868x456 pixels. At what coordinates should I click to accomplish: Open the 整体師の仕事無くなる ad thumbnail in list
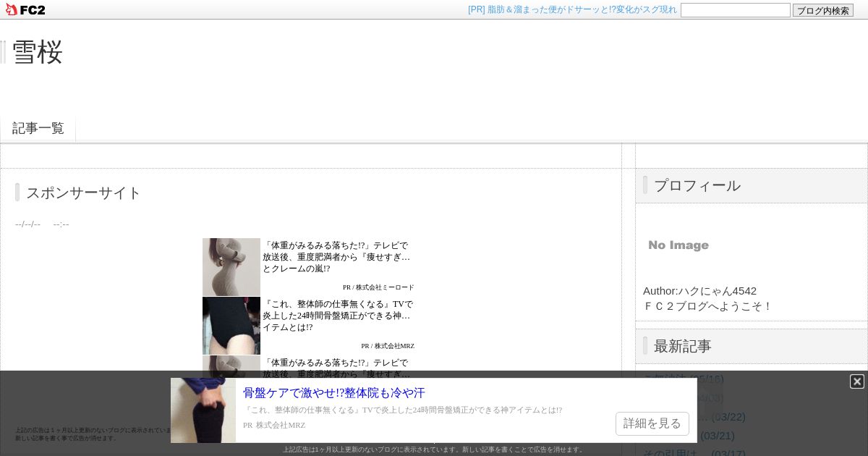(x=231, y=326)
